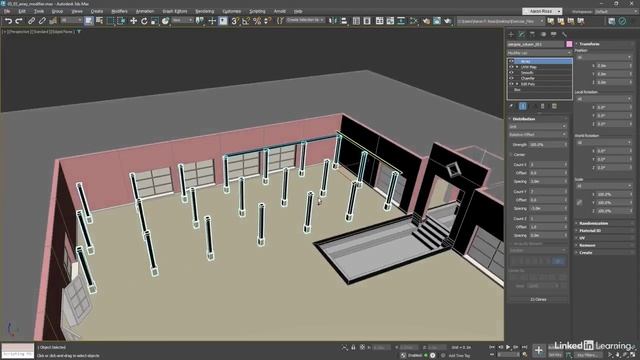The width and height of the screenshot is (640, 360).
Task: Click the Configure Modifier Sets icon
Action: (x=554, y=106)
